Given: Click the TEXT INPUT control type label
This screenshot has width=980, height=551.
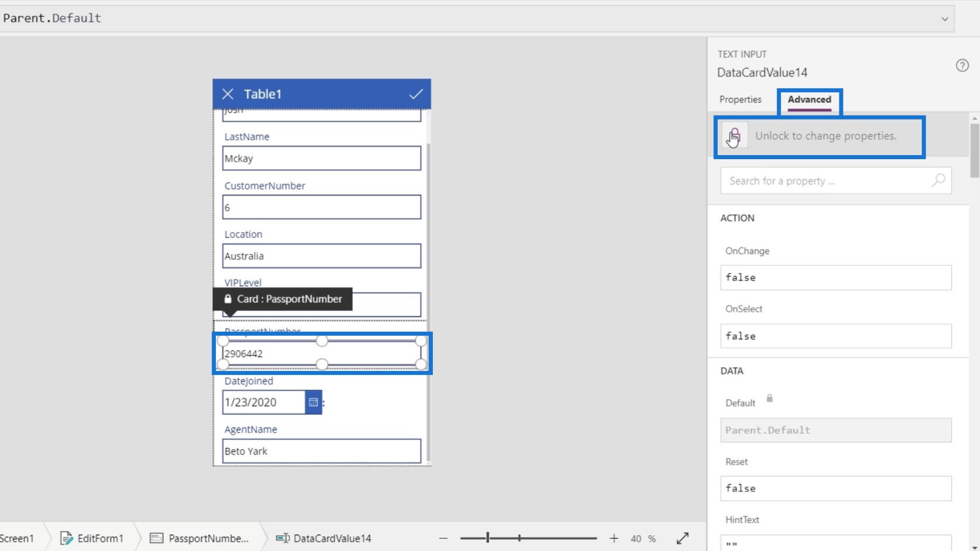Looking at the screenshot, I should (742, 54).
